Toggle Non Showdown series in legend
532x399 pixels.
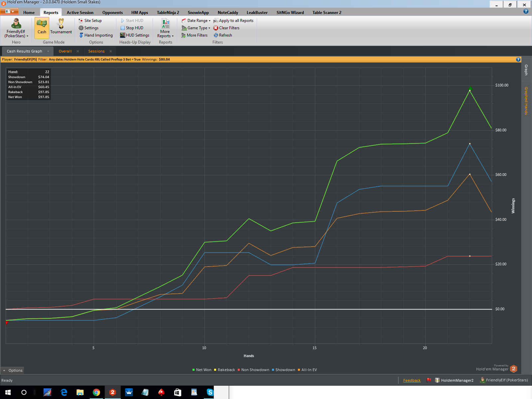pos(253,370)
